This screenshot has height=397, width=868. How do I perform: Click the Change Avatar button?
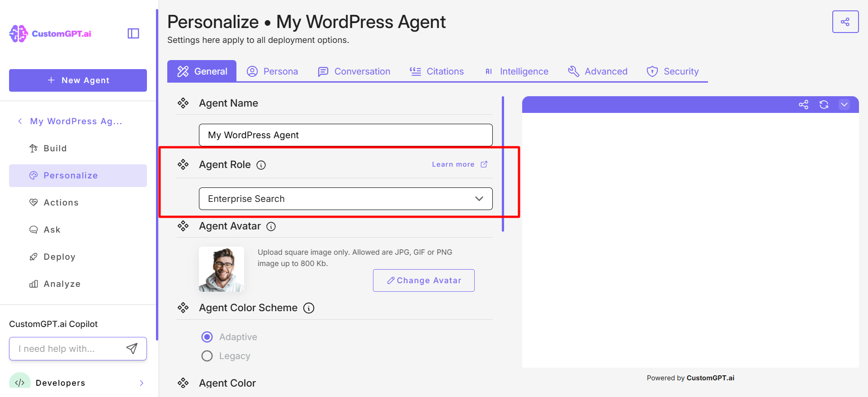click(424, 280)
